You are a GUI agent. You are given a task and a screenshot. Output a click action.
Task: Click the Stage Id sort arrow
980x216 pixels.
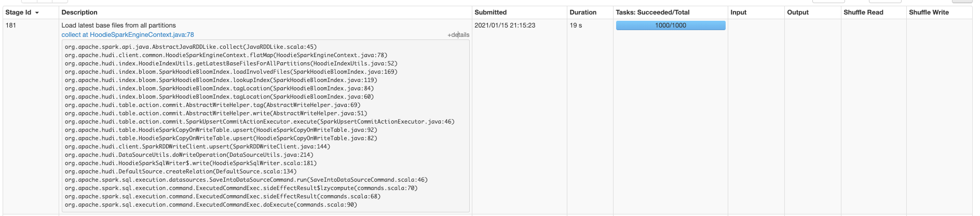point(37,12)
